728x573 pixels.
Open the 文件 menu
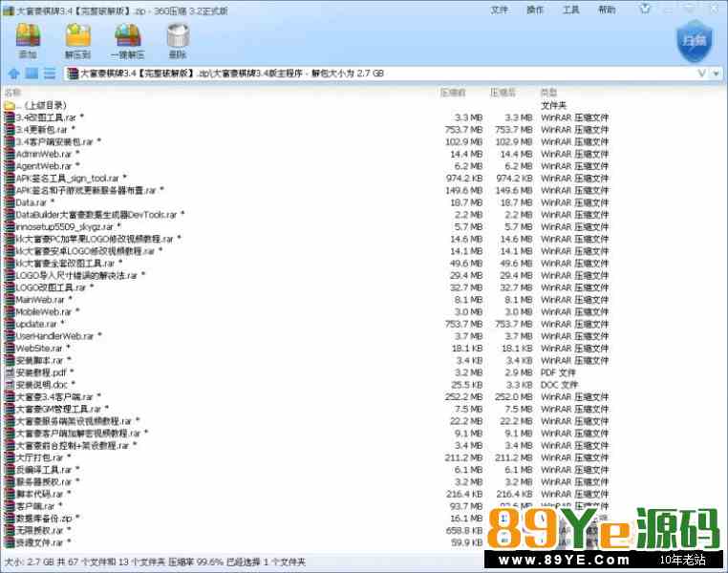point(499,10)
